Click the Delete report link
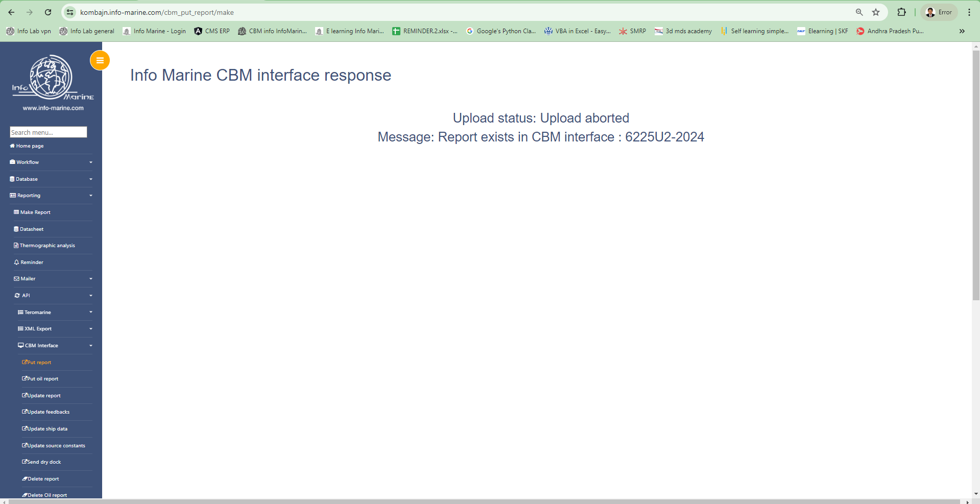This screenshot has width=980, height=504. pyautogui.click(x=43, y=479)
